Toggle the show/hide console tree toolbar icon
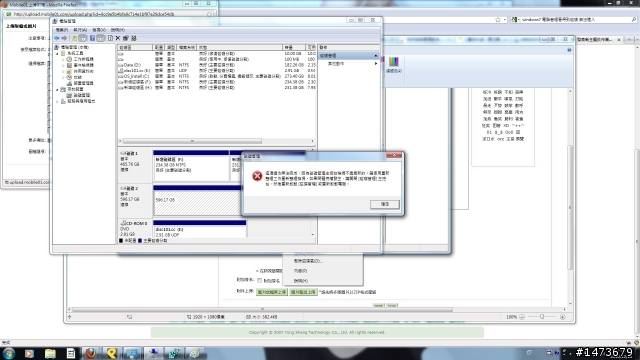 pyautogui.click(x=82, y=38)
